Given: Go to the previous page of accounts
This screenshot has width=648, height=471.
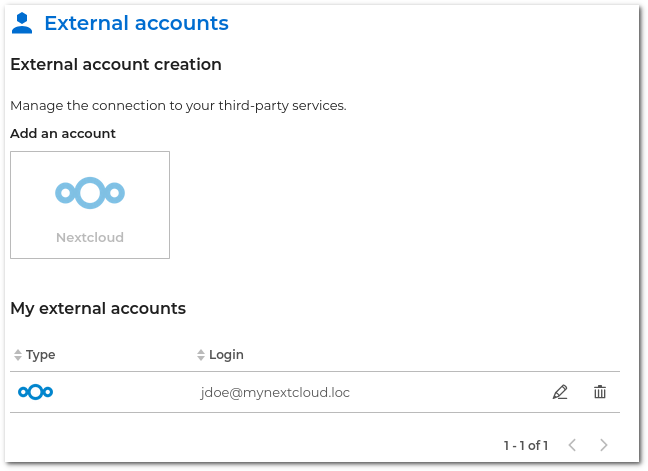Looking at the screenshot, I should coord(572,445).
